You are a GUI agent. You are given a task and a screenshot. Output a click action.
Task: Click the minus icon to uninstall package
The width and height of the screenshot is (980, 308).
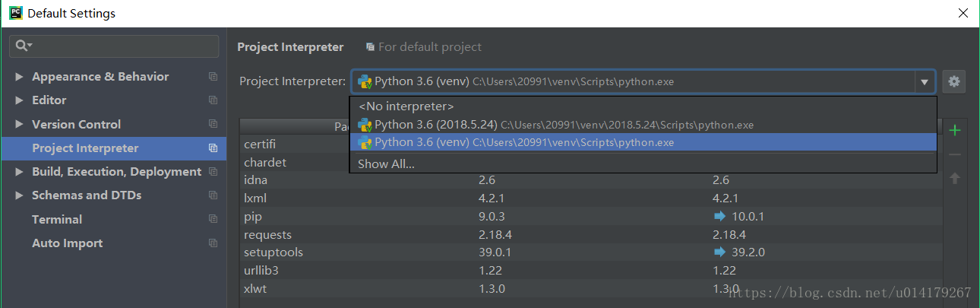coord(955,154)
